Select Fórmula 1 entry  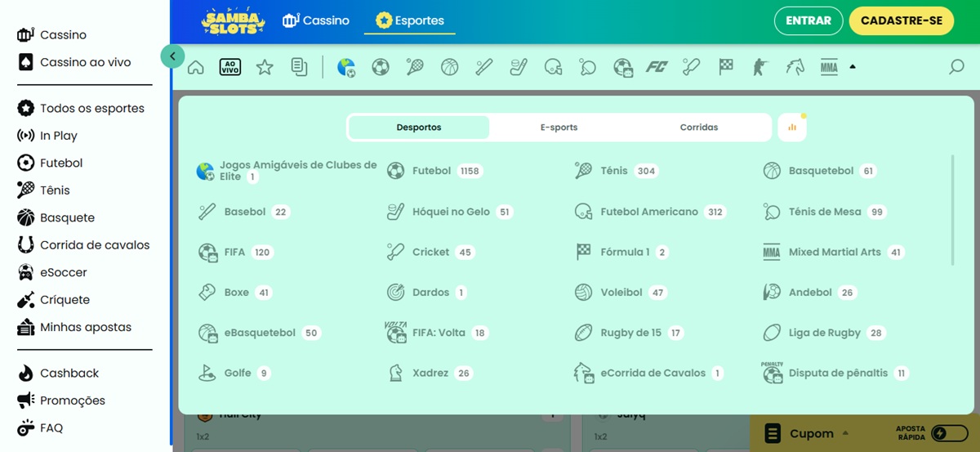click(x=622, y=252)
